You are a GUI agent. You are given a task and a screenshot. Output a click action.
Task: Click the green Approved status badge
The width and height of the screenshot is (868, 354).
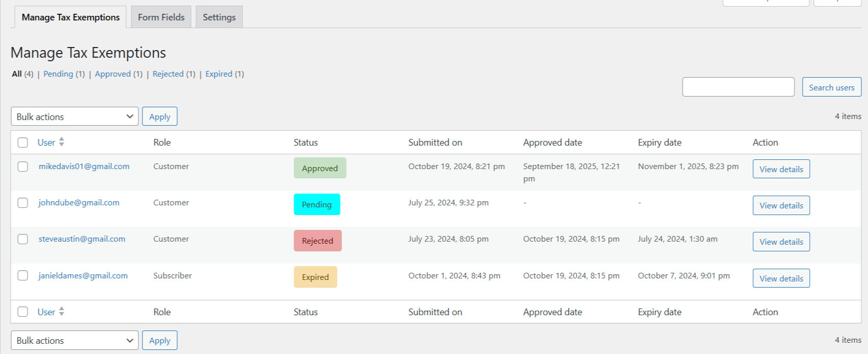point(320,168)
